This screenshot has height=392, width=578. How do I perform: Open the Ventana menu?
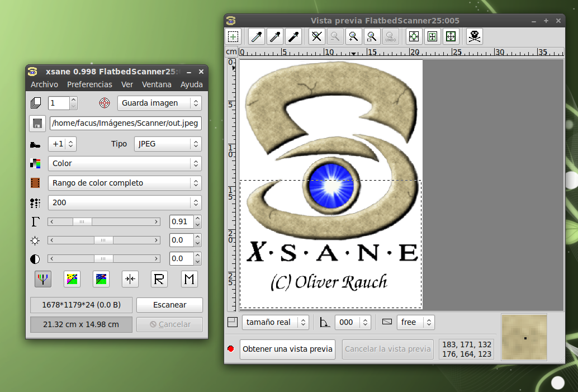[157, 84]
